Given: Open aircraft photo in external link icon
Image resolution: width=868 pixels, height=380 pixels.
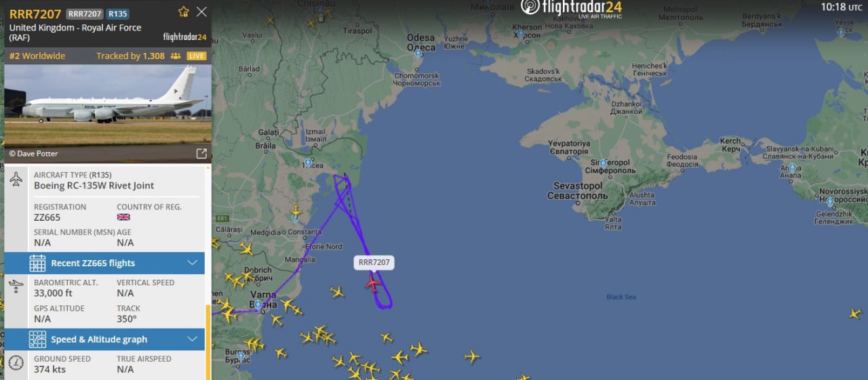Looking at the screenshot, I should 201,154.
